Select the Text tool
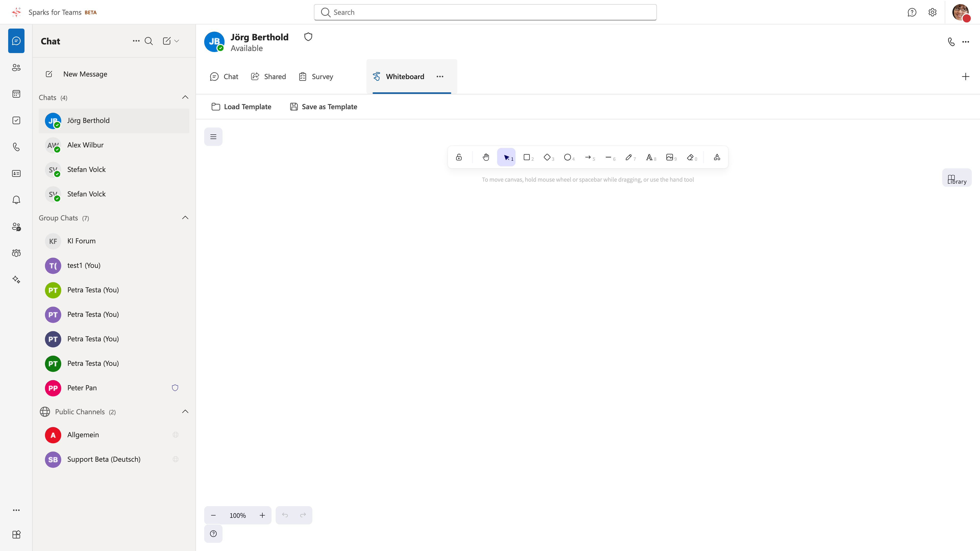Screen dimensions: 980x551 (650, 157)
